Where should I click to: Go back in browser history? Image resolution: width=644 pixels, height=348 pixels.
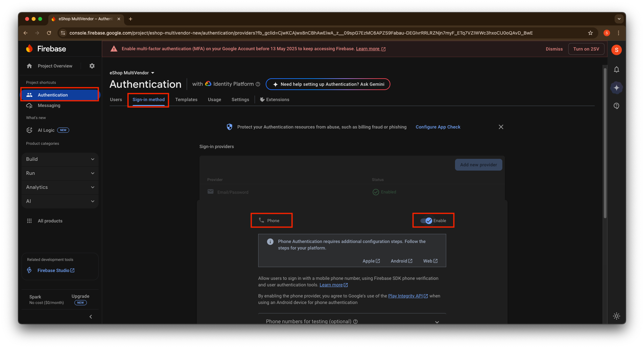pos(25,33)
